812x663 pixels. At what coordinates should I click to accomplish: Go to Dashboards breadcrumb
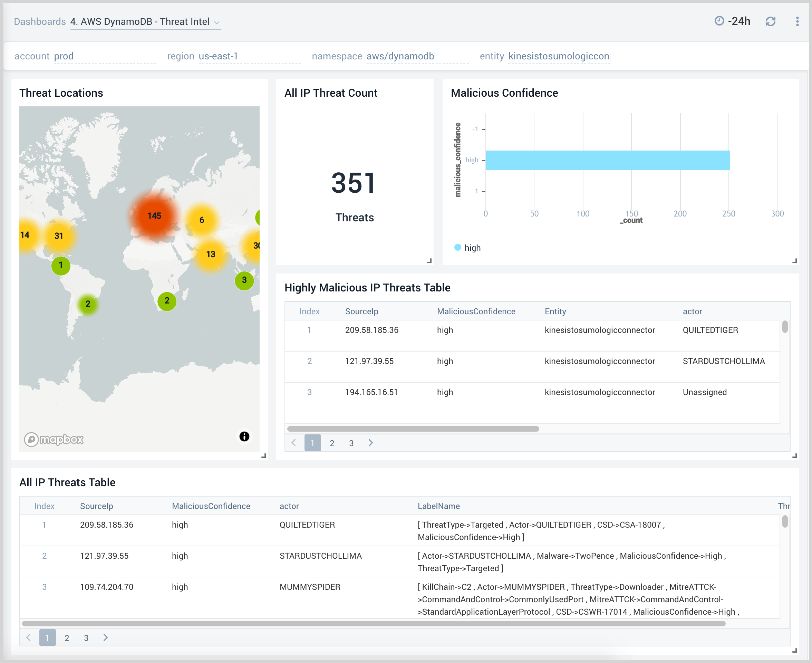pyautogui.click(x=39, y=21)
